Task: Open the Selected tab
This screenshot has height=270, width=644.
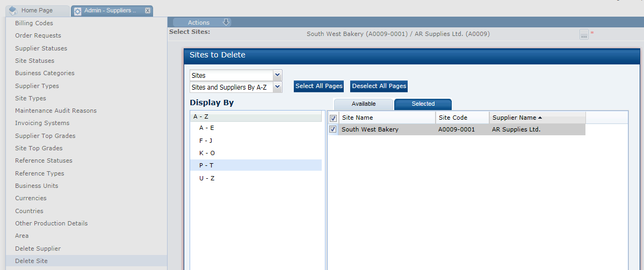Action: [x=423, y=104]
